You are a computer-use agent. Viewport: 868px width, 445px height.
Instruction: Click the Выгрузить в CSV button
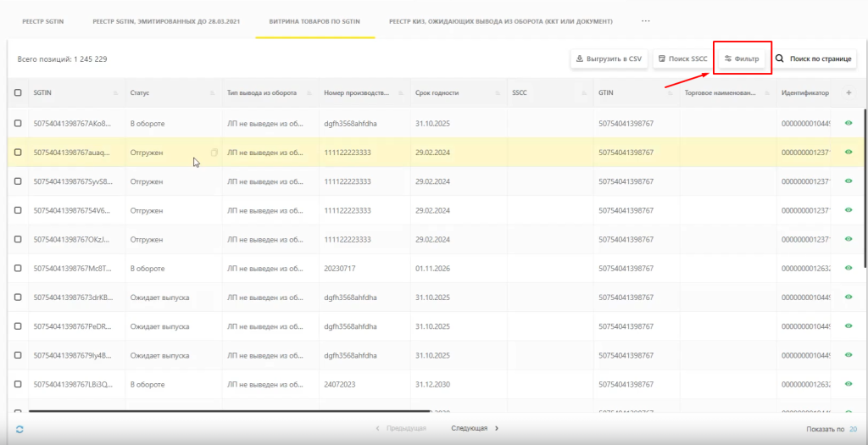tap(609, 58)
